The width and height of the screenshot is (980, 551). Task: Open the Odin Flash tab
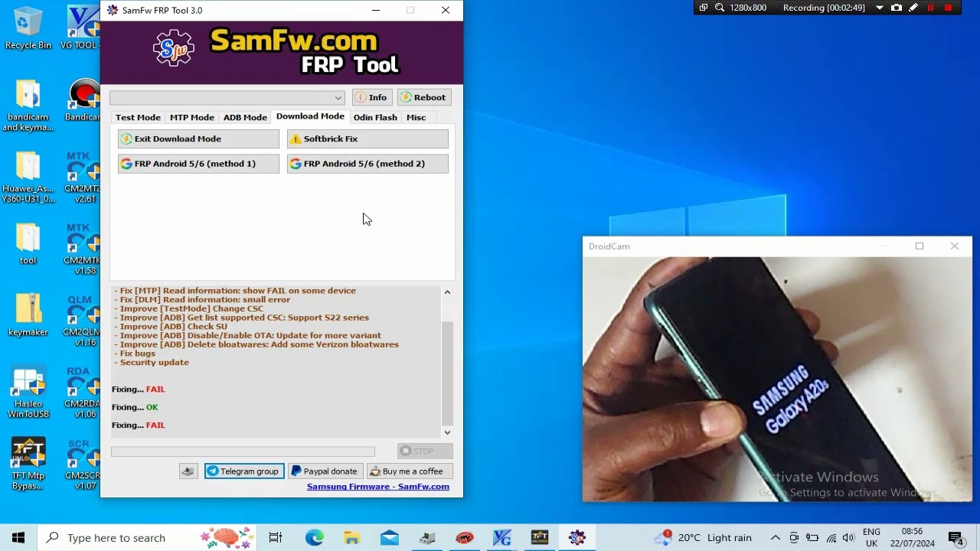(375, 117)
